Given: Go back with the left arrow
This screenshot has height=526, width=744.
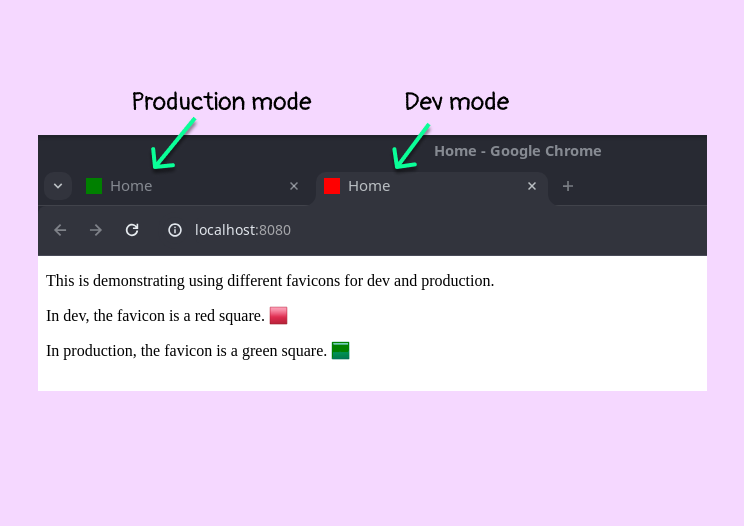Looking at the screenshot, I should (60, 230).
